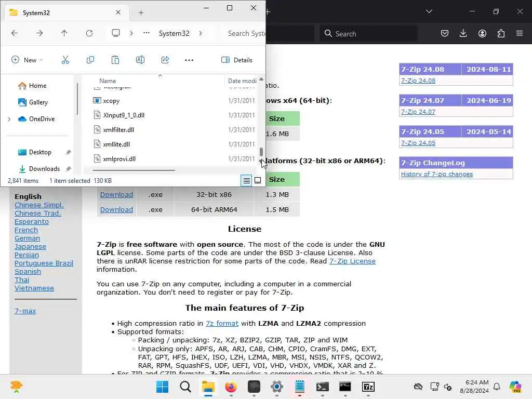The height and width of the screenshot is (399, 532).
Task: Sort files by the Name column
Action: coord(108,81)
